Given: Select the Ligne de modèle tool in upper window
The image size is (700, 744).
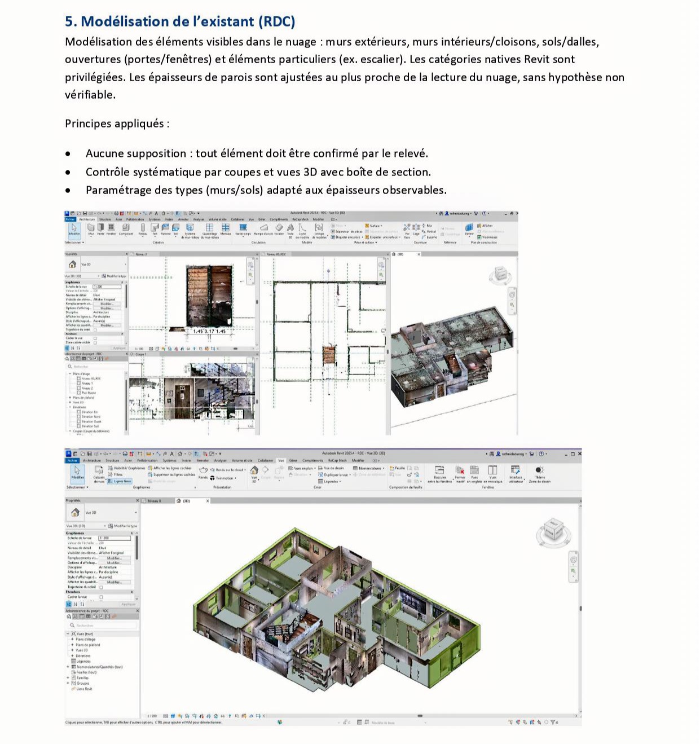Looking at the screenshot, I should tap(302, 230).
